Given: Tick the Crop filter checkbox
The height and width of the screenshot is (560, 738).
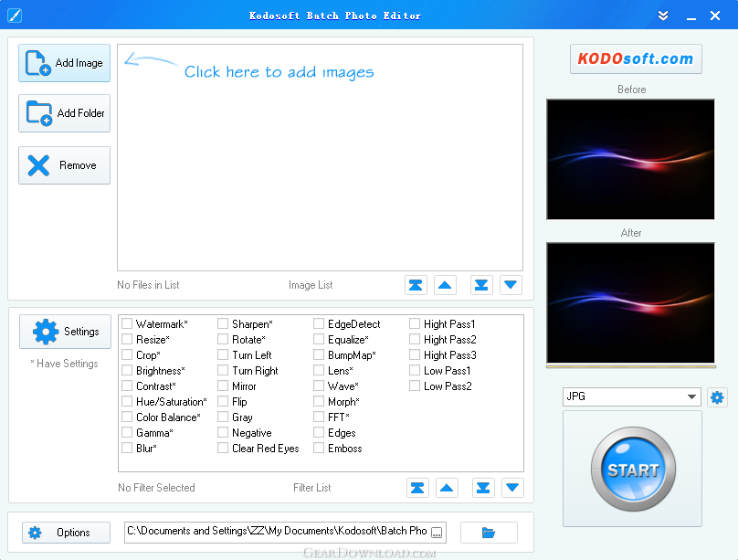Looking at the screenshot, I should point(127,354).
